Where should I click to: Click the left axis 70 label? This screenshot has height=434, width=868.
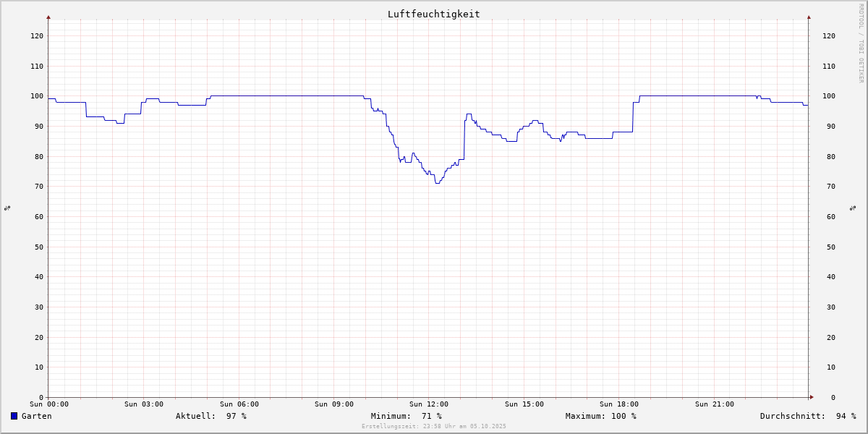coord(39,187)
